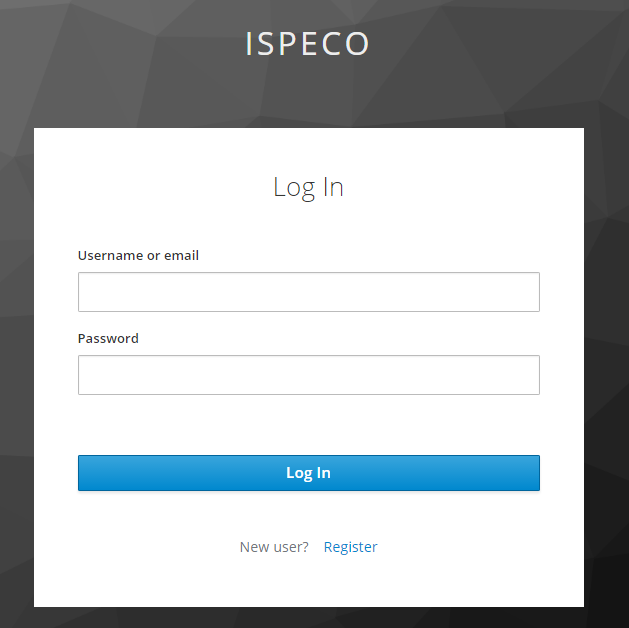The width and height of the screenshot is (629, 628).
Task: Go to registration via Register
Action: pyautogui.click(x=350, y=547)
